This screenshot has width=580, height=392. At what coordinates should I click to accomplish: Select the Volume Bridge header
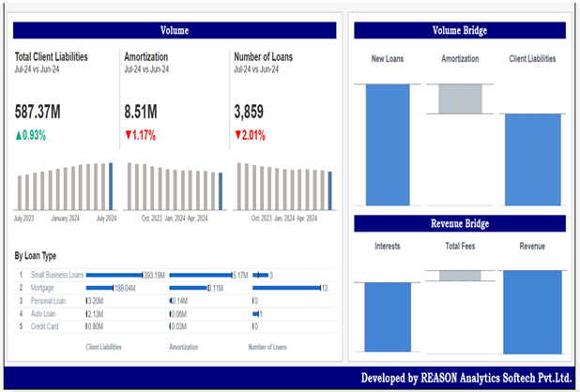point(459,31)
